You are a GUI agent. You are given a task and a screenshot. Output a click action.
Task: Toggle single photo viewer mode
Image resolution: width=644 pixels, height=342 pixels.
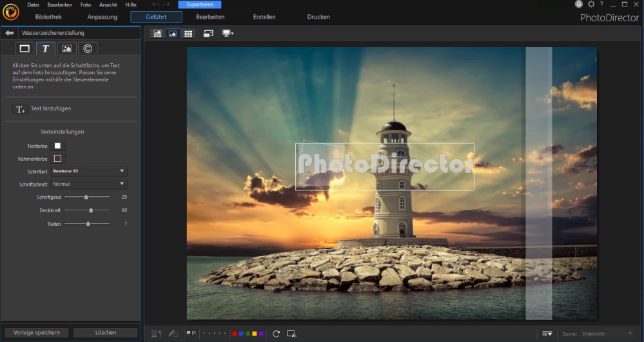pyautogui.click(x=173, y=33)
